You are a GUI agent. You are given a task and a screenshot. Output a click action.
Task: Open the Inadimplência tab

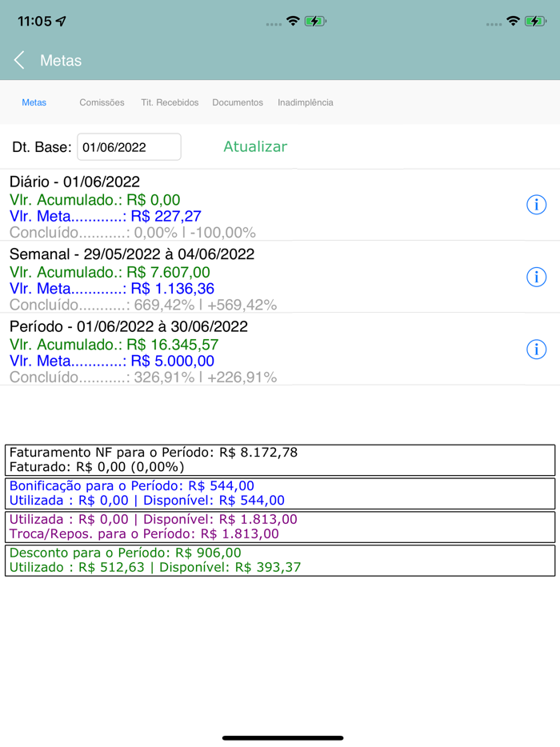pyautogui.click(x=305, y=102)
